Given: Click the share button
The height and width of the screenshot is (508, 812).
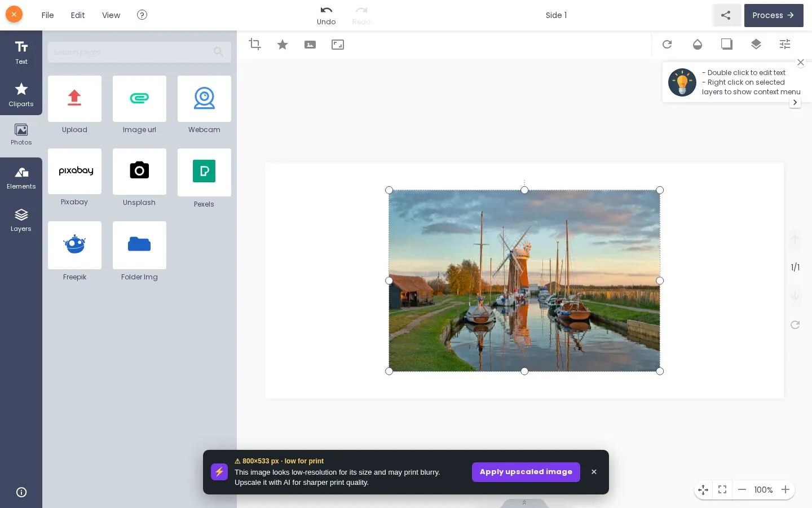Looking at the screenshot, I should tap(726, 15).
